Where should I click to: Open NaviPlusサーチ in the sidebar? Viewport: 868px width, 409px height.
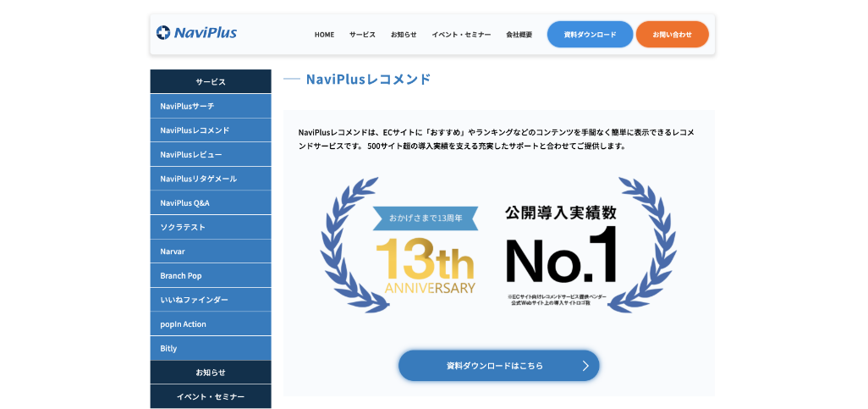tap(211, 106)
